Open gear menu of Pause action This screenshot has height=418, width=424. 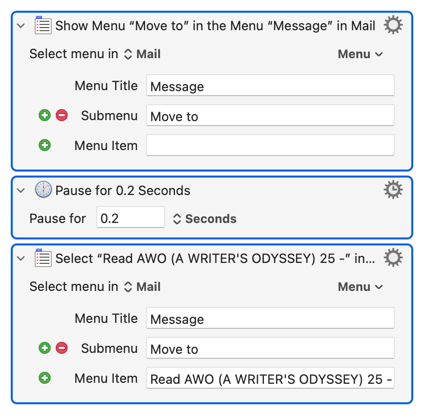[393, 190]
